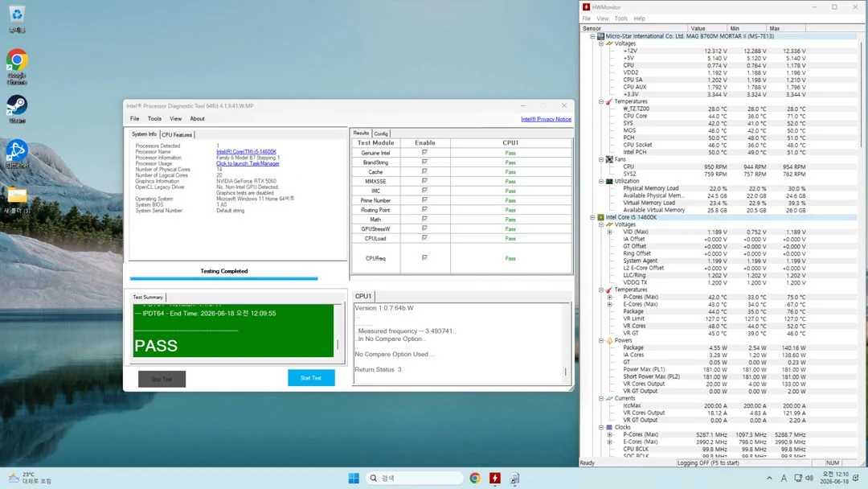Expand the P-Cores (Max) clocks row
The image size is (868, 489).
(x=610, y=435)
